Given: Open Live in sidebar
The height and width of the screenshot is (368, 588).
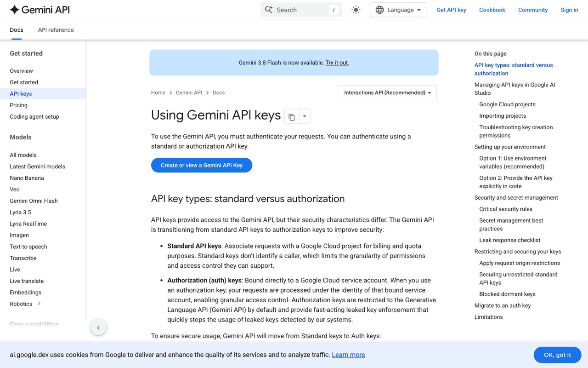Looking at the screenshot, I should [x=15, y=270].
